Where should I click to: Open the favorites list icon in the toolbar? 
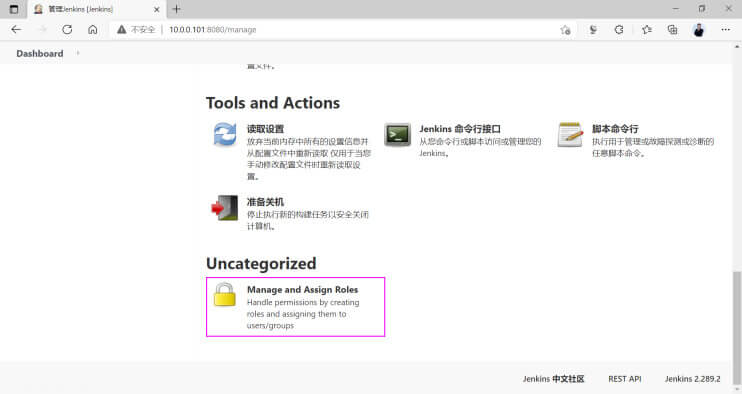647,30
